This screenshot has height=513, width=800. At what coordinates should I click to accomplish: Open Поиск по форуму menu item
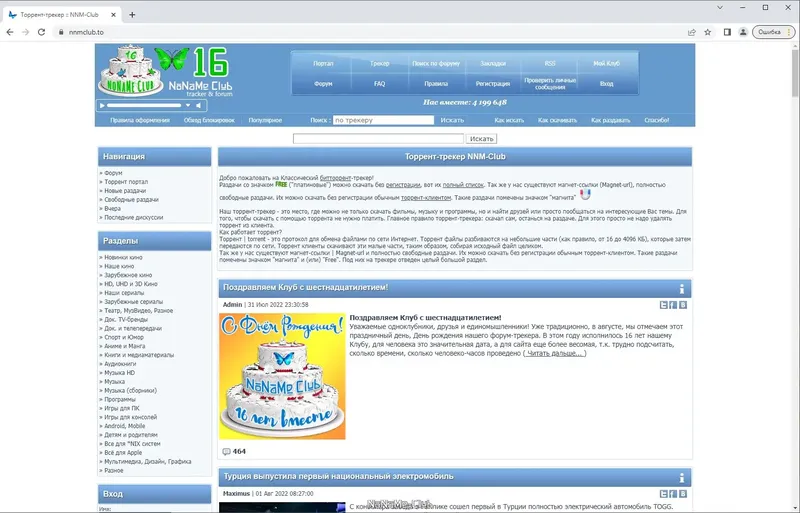coord(436,64)
